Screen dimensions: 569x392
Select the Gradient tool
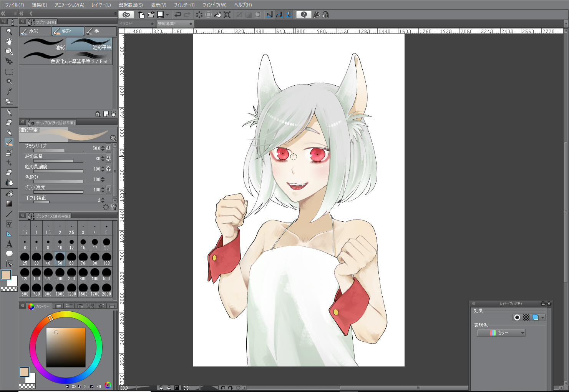coord(9,204)
